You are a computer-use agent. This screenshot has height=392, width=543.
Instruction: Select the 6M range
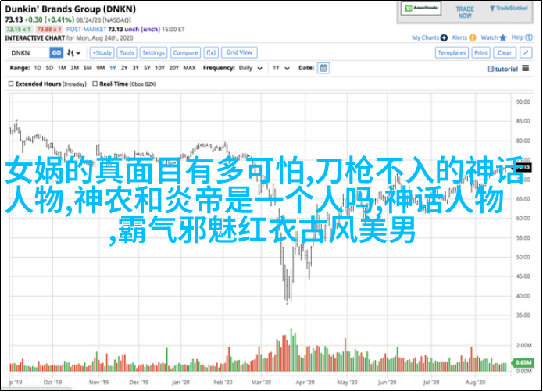point(88,68)
